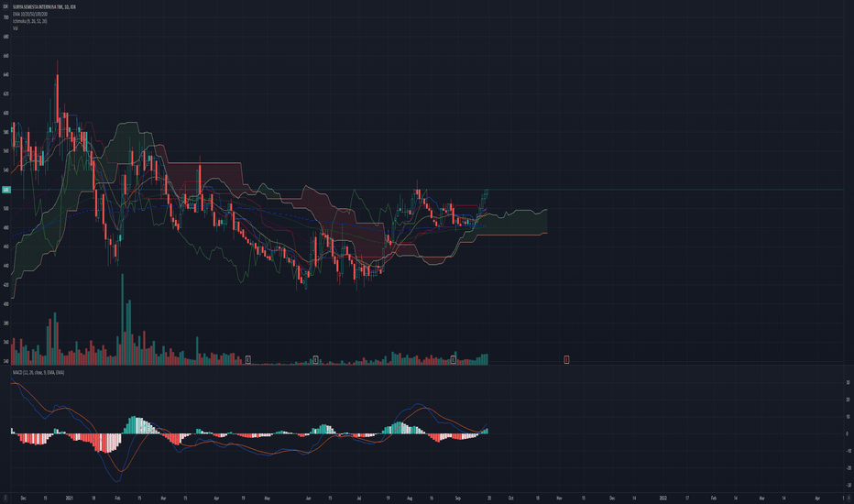The image size is (854, 504).
Task: Click the MACD scale value 0
Action: [847, 434]
